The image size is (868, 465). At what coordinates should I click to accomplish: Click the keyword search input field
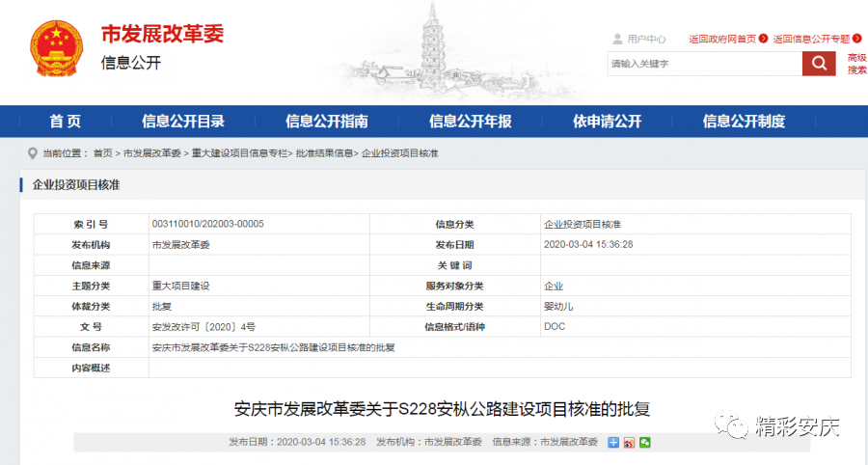(x=704, y=64)
